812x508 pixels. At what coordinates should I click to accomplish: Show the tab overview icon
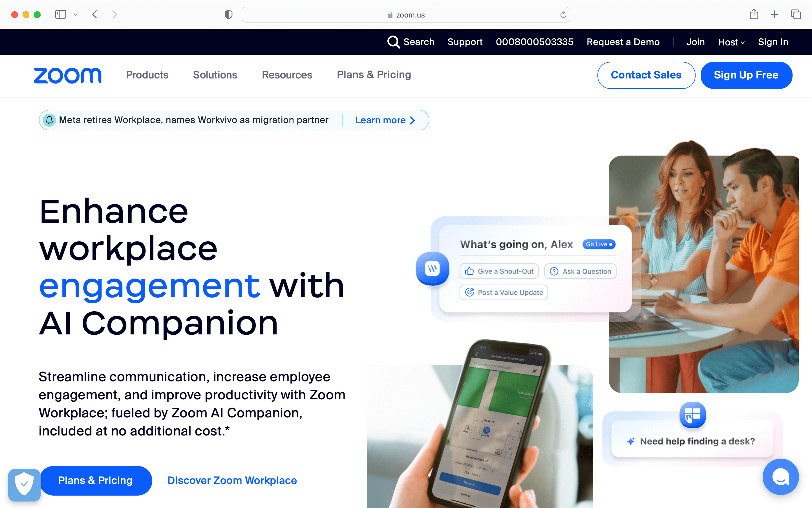(x=796, y=14)
